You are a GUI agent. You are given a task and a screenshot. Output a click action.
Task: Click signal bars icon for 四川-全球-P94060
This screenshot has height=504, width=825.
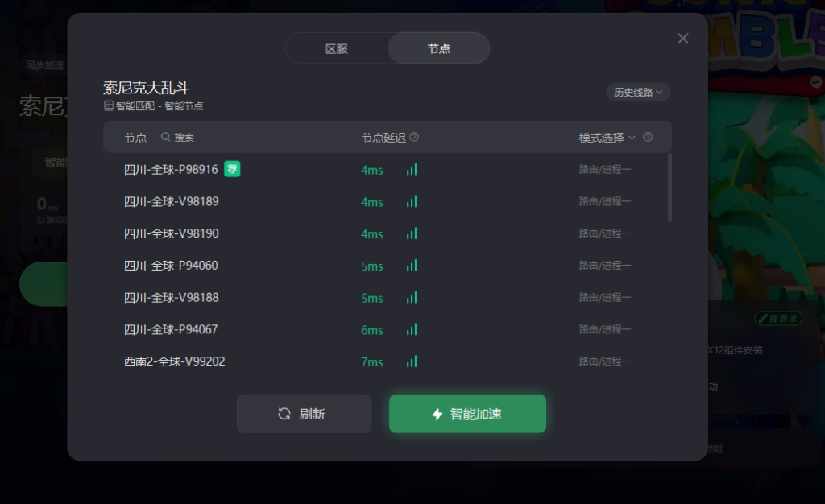[412, 266]
